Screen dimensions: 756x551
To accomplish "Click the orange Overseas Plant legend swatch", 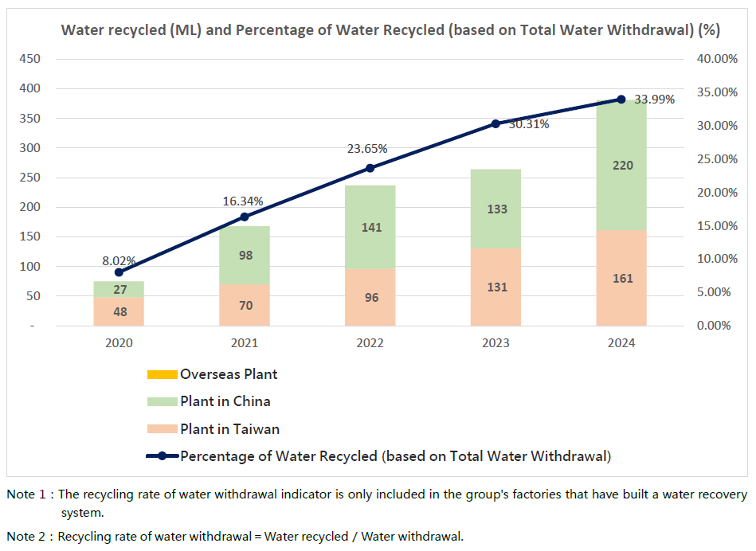I will (x=162, y=374).
